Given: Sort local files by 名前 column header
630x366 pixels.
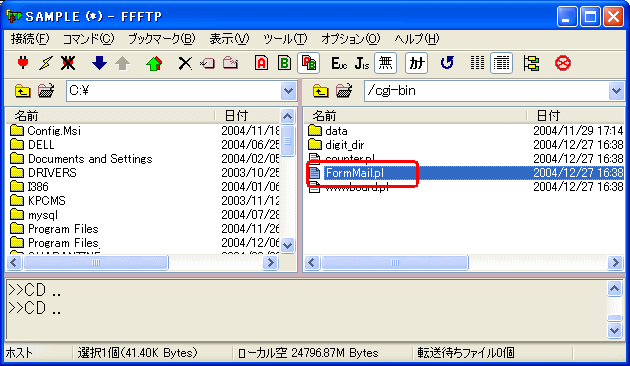Looking at the screenshot, I should (x=111, y=116).
